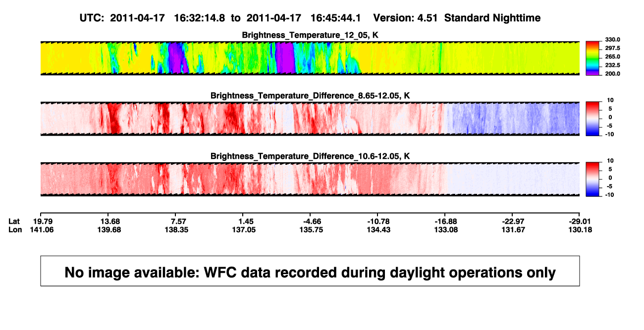
Task: Click longitude value 131.67
Action: tap(513, 230)
